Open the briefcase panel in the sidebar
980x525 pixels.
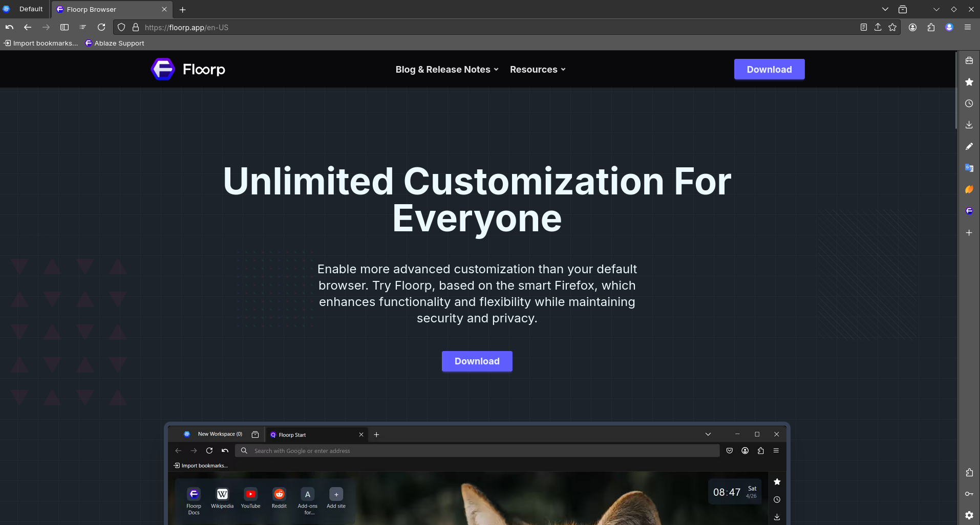coord(969,60)
